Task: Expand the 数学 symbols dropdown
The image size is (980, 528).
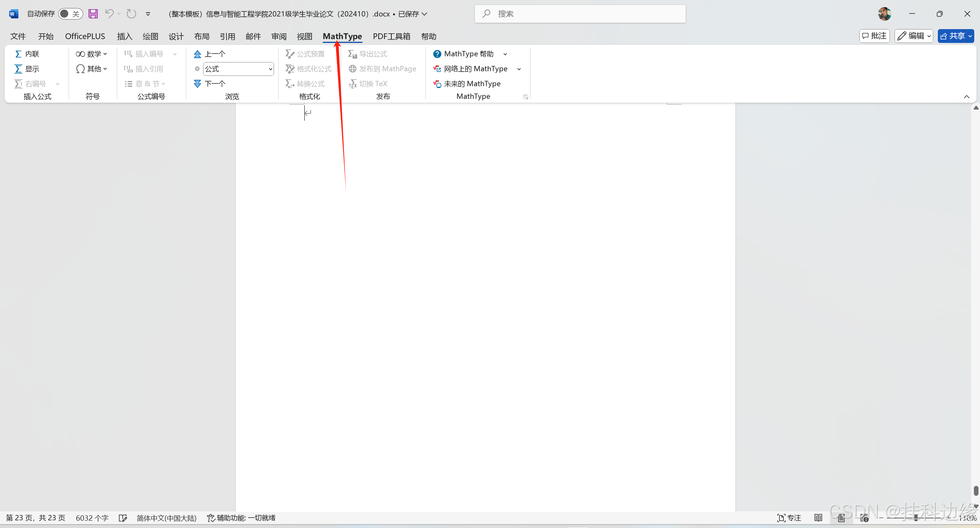Action: click(x=92, y=54)
